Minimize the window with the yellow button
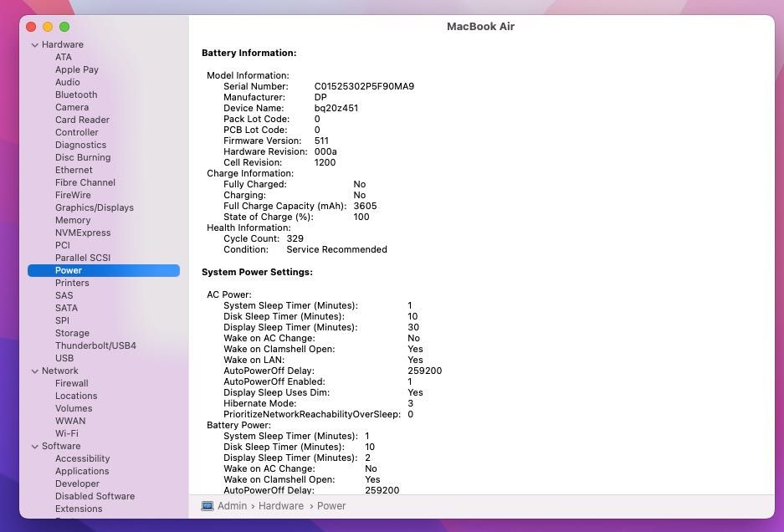Image resolution: width=784 pixels, height=532 pixels. pos(48,27)
